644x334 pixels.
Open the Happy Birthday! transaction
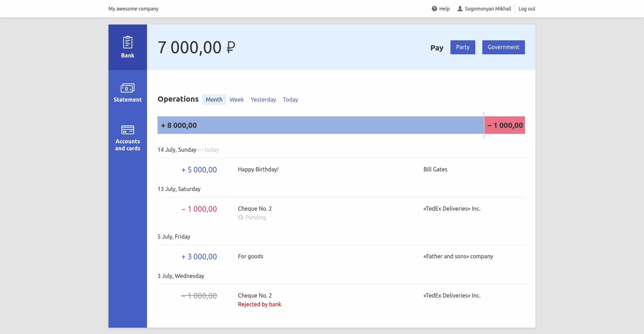(x=258, y=169)
